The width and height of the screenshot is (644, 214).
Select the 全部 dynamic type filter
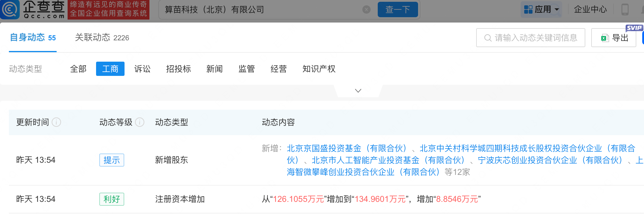click(x=78, y=69)
